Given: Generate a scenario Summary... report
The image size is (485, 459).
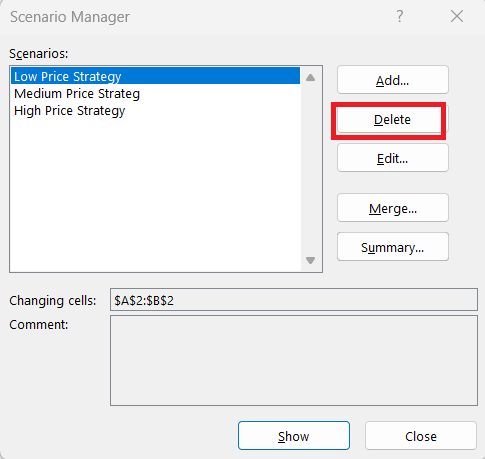Looking at the screenshot, I should point(393,247).
